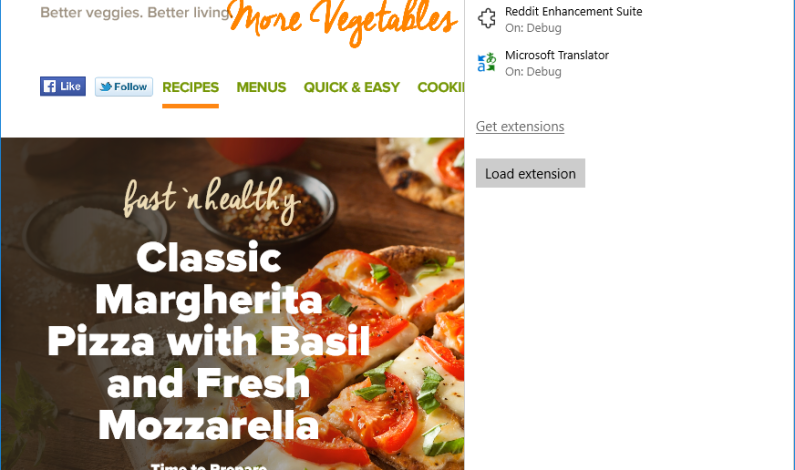The image size is (795, 470).
Task: Click the Classic Margherita Pizza headline
Action: click(208, 341)
